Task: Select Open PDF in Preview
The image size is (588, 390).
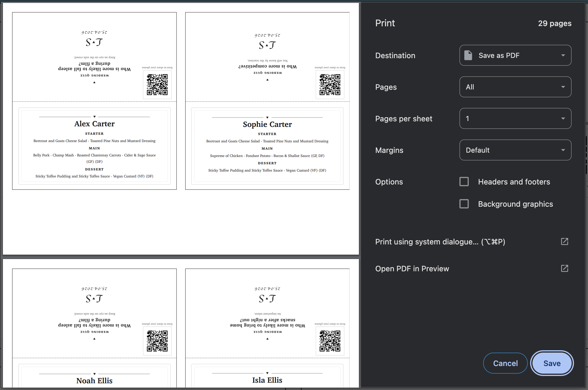Action: pos(412,269)
